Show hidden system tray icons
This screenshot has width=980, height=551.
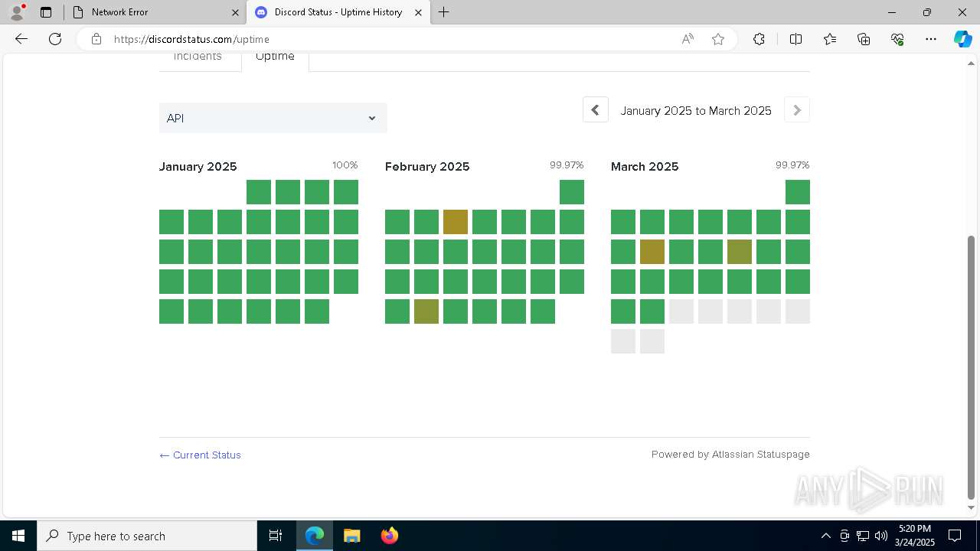tap(825, 536)
